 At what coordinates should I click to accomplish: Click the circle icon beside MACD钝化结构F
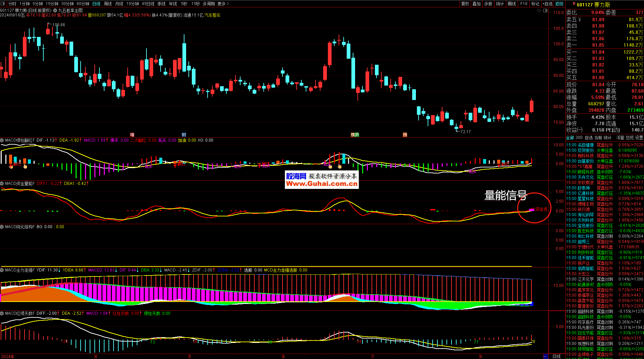[2, 227]
